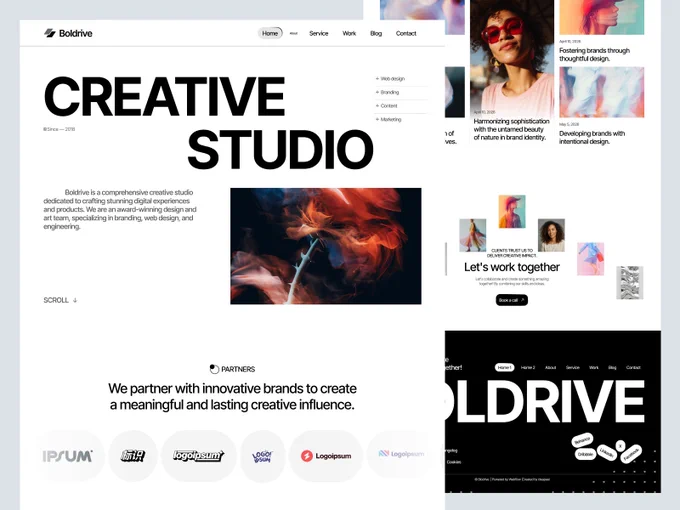Click the down arrow beside SCROLL
The image size is (680, 510).
(x=75, y=300)
